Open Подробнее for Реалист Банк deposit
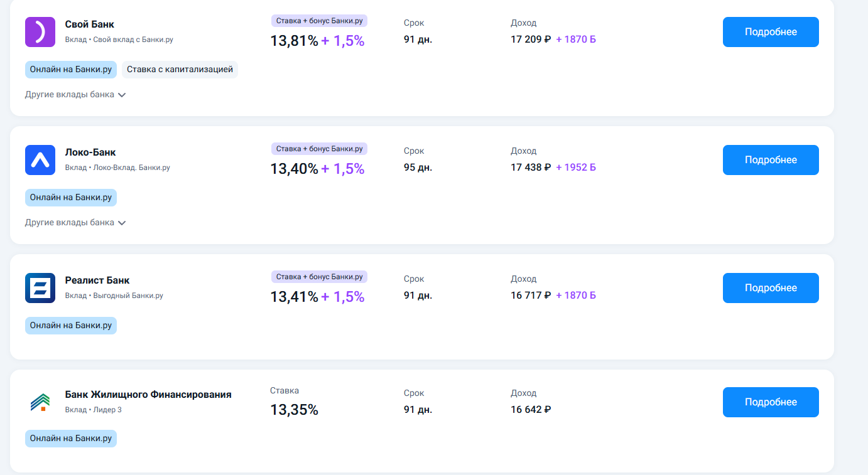The image size is (868, 475). 771,288
